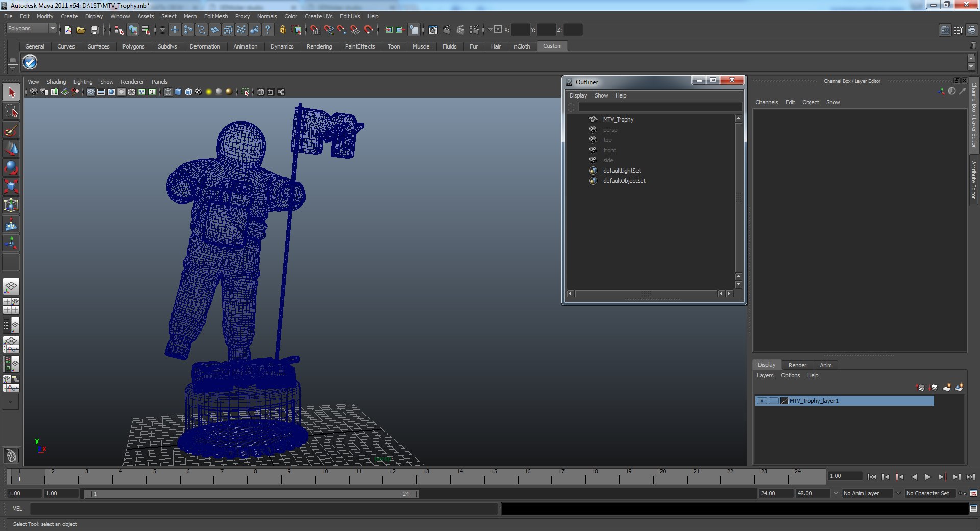Create new empty layer icon

tap(947, 388)
